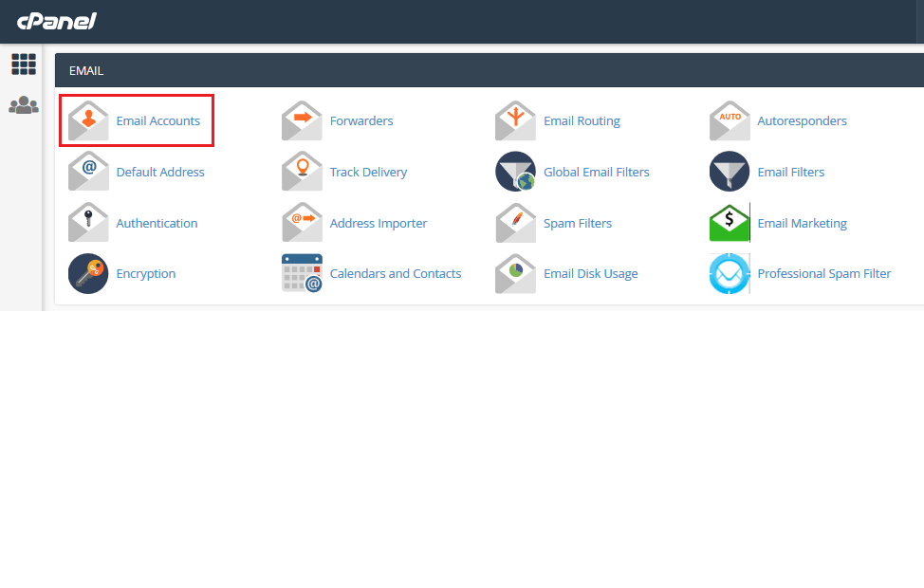Open the Authentication key icon

pos(88,223)
